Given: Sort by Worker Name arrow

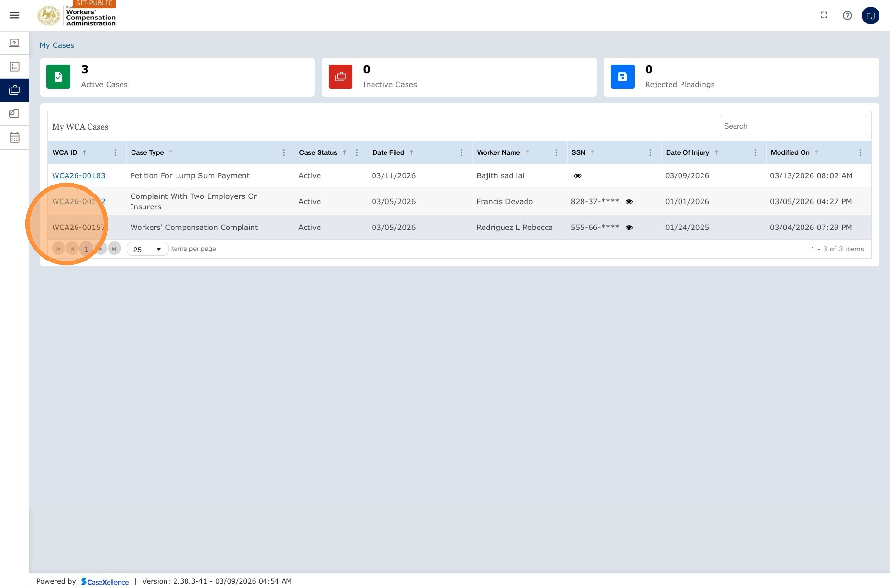Looking at the screenshot, I should click(527, 152).
